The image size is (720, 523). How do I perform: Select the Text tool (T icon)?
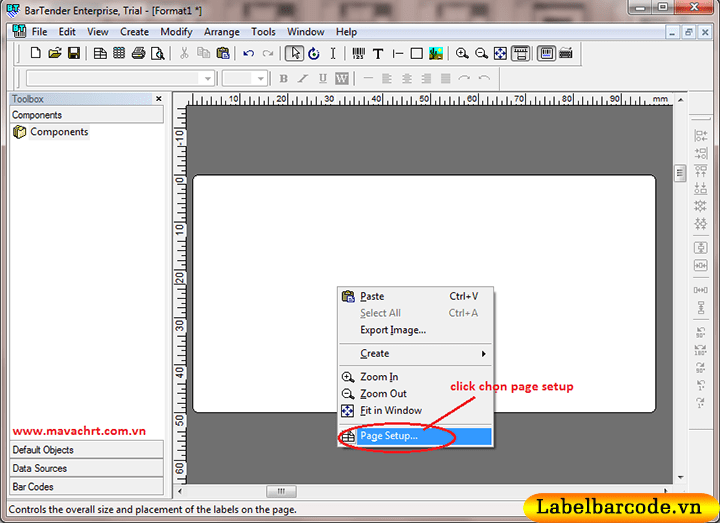click(x=378, y=53)
